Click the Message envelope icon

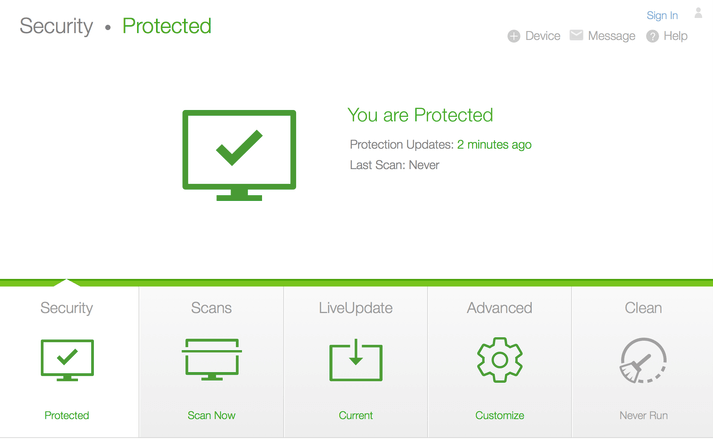click(x=576, y=35)
